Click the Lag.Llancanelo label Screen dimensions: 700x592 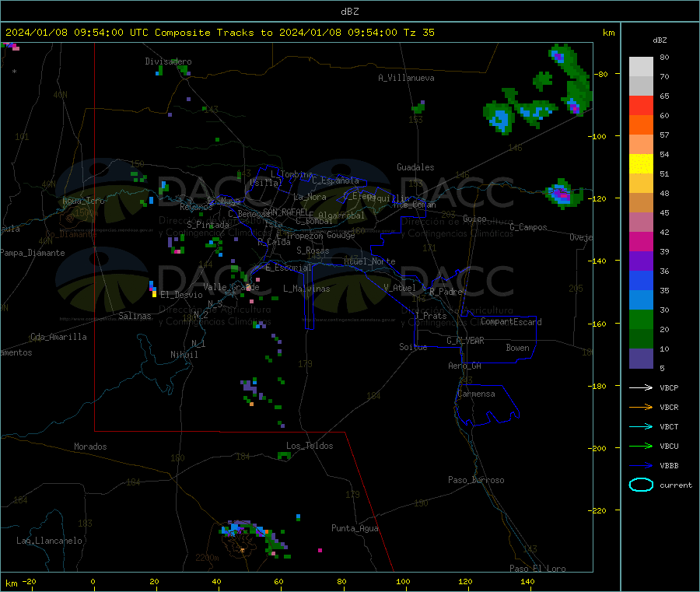pos(49,541)
